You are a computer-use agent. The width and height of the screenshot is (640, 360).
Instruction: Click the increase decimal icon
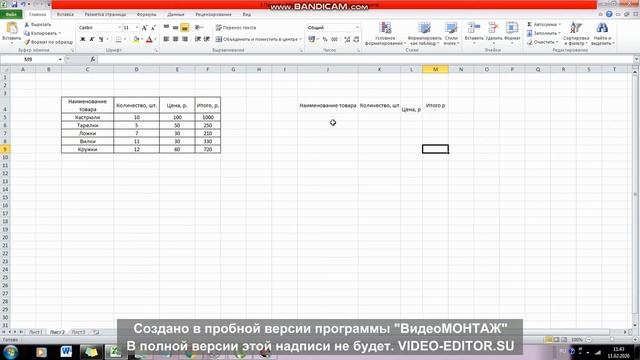coord(347,39)
